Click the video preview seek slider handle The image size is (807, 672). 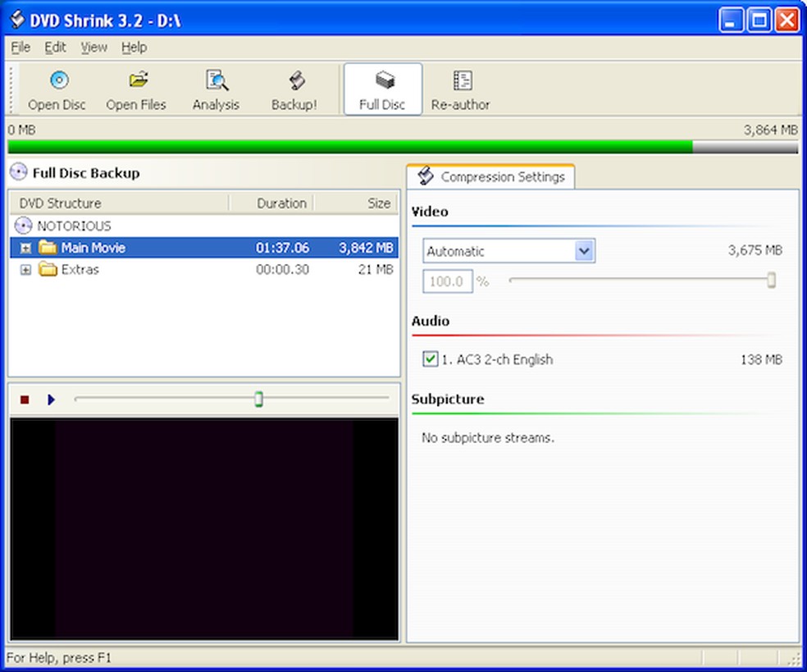258,400
